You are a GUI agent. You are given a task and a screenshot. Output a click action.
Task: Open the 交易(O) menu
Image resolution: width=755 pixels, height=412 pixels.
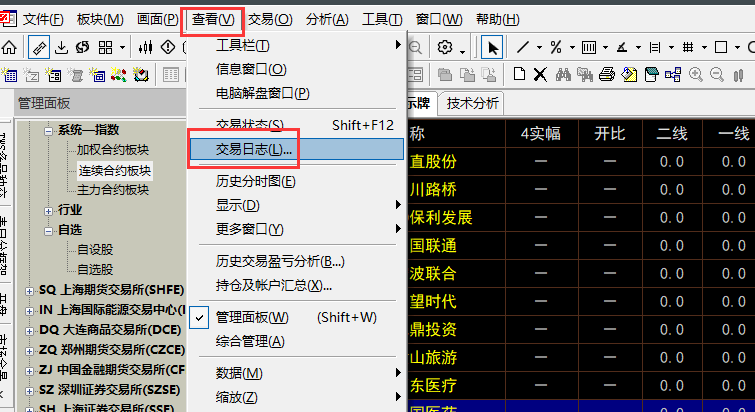(270, 20)
